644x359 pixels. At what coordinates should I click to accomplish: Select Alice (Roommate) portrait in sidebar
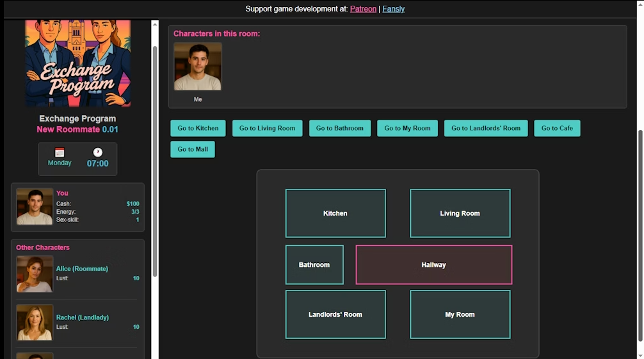[35, 274]
